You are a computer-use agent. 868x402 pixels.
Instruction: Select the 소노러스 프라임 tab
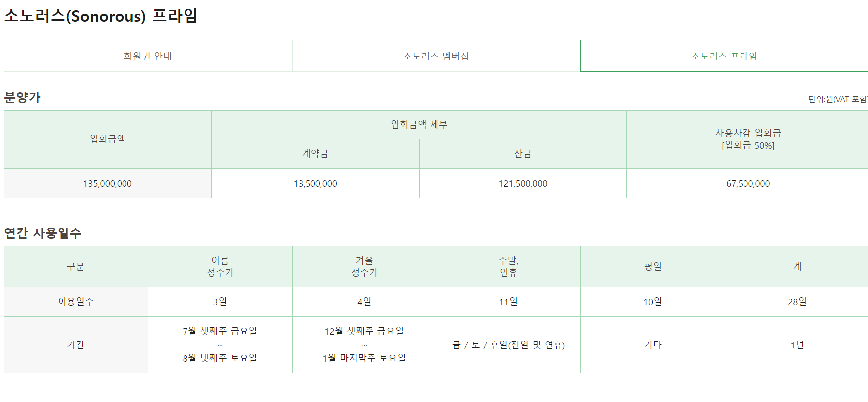[724, 56]
